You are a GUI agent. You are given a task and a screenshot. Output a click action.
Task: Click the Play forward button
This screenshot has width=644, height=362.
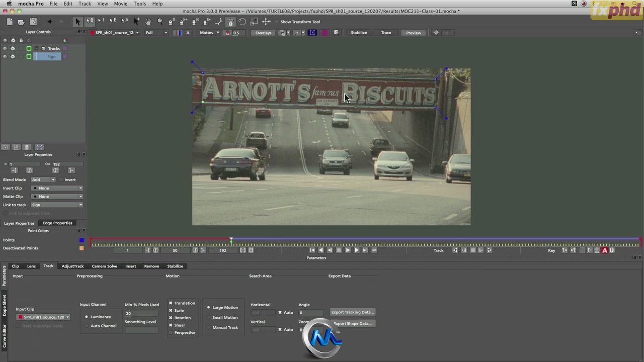(x=356, y=250)
